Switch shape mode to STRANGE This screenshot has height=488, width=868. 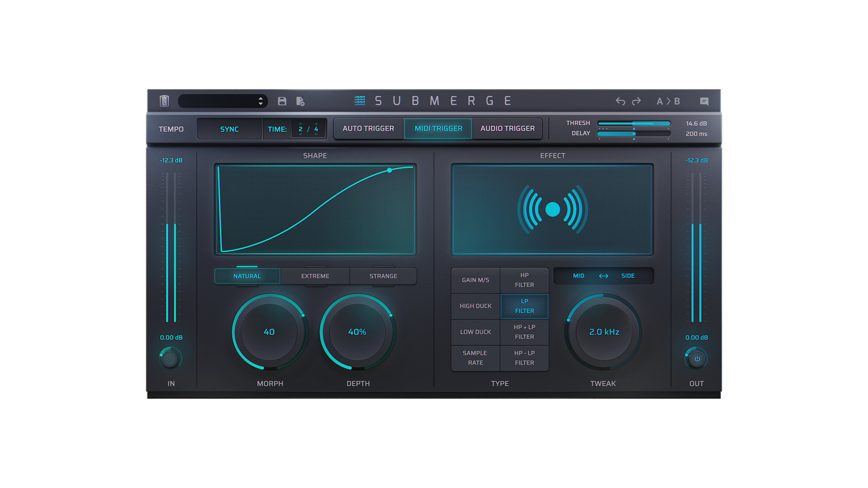point(383,276)
